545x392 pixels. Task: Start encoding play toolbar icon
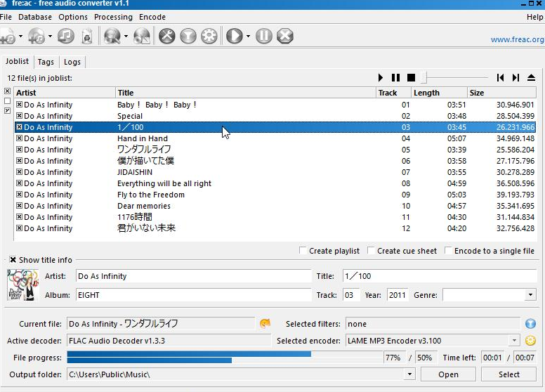235,36
